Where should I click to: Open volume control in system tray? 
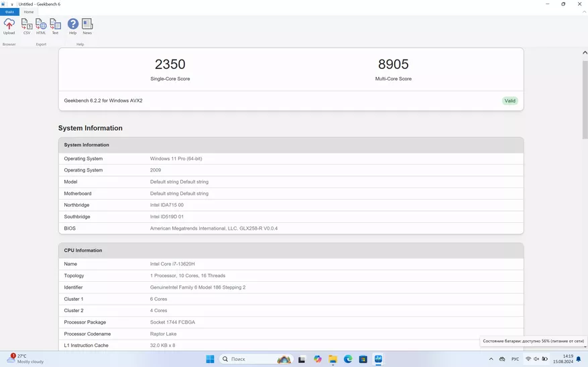tap(536, 360)
